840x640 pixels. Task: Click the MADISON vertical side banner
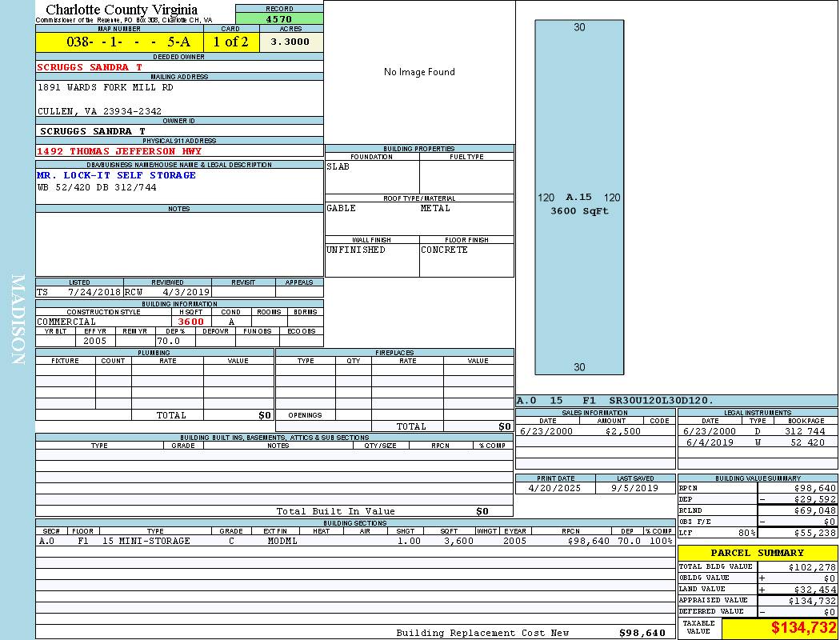coord(18,320)
